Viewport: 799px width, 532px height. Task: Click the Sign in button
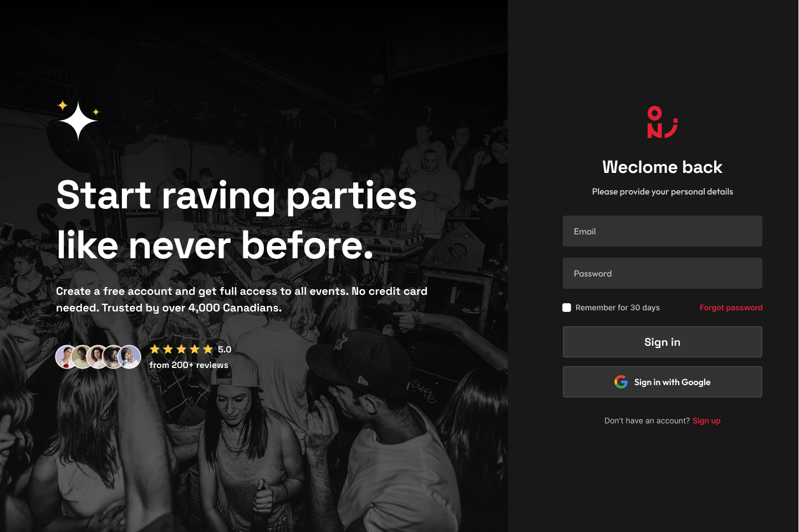tap(663, 342)
